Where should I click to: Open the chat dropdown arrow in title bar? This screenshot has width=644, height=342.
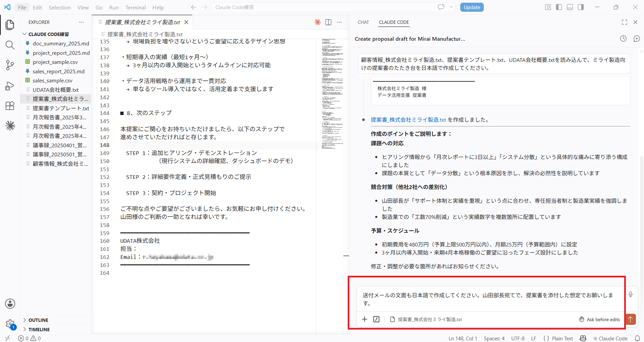coord(451,7)
